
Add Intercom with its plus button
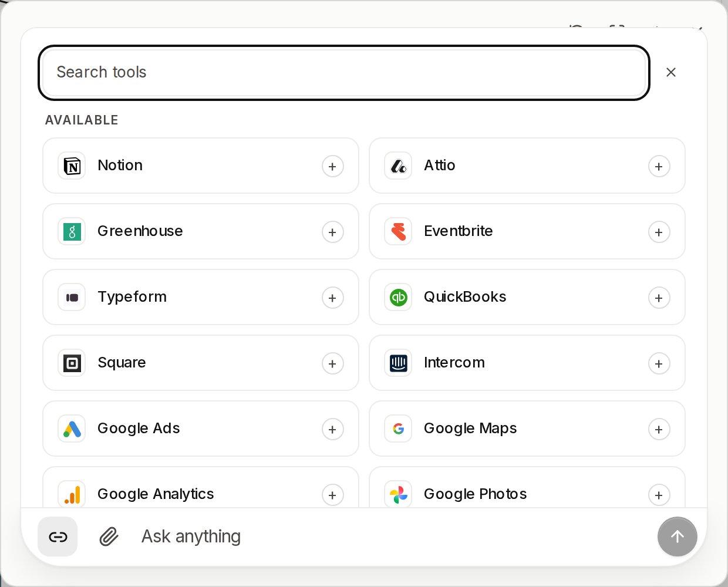pyautogui.click(x=659, y=363)
